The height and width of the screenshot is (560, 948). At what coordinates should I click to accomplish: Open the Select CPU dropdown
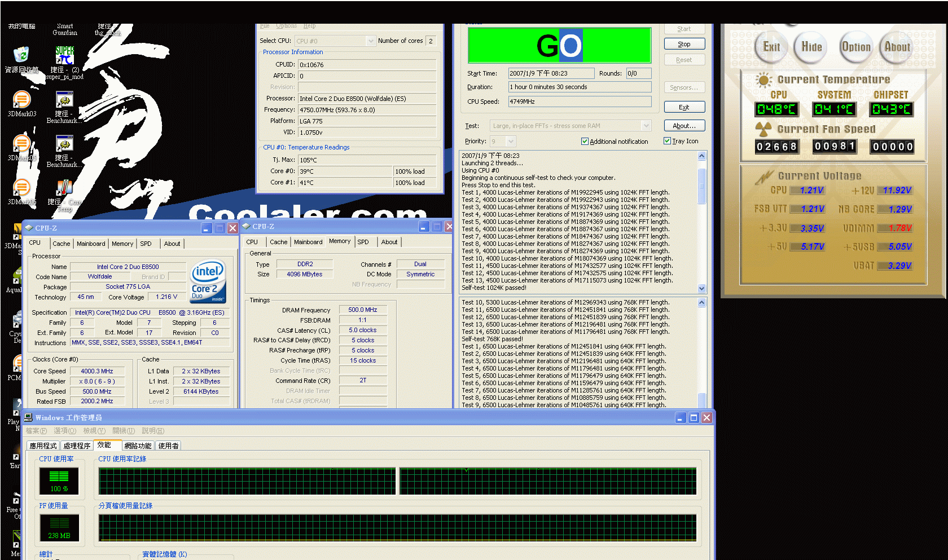click(x=371, y=40)
